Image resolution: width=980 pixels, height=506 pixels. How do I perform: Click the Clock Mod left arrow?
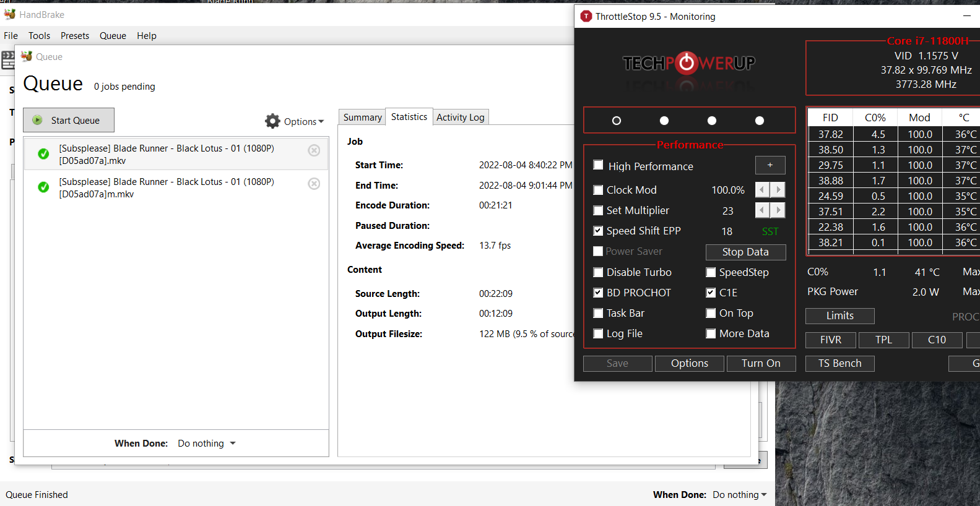(763, 190)
